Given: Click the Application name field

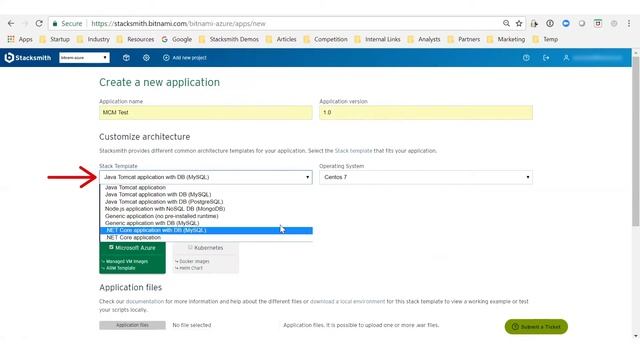Looking at the screenshot, I should click(x=206, y=112).
